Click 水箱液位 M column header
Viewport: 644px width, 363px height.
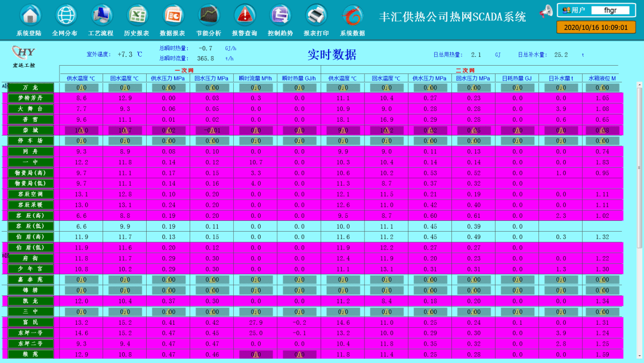602,78
